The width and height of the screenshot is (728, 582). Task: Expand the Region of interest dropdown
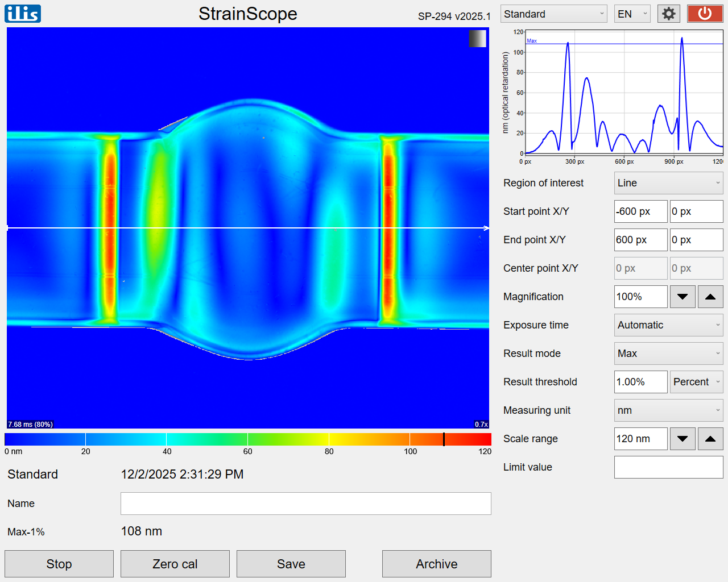(668, 183)
